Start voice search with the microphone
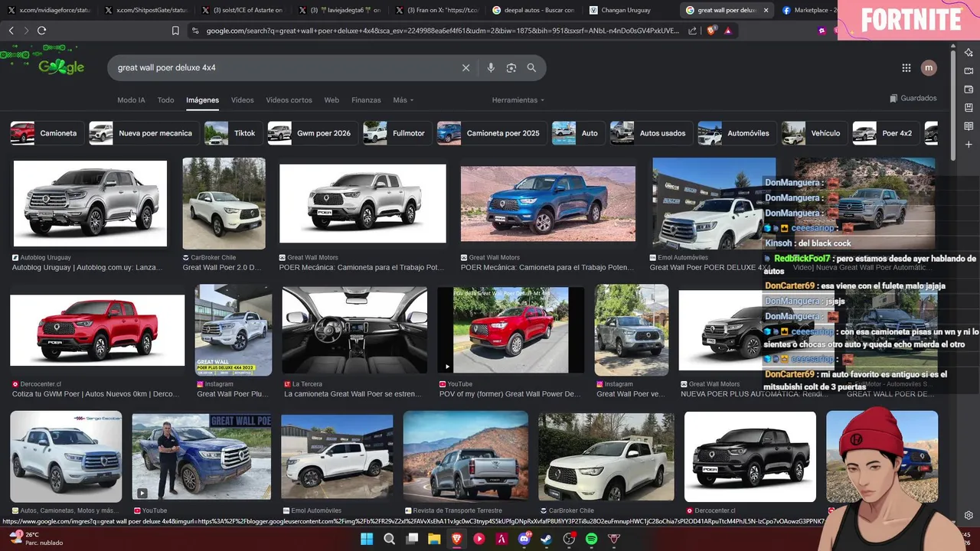This screenshot has height=551, width=980. click(x=491, y=67)
